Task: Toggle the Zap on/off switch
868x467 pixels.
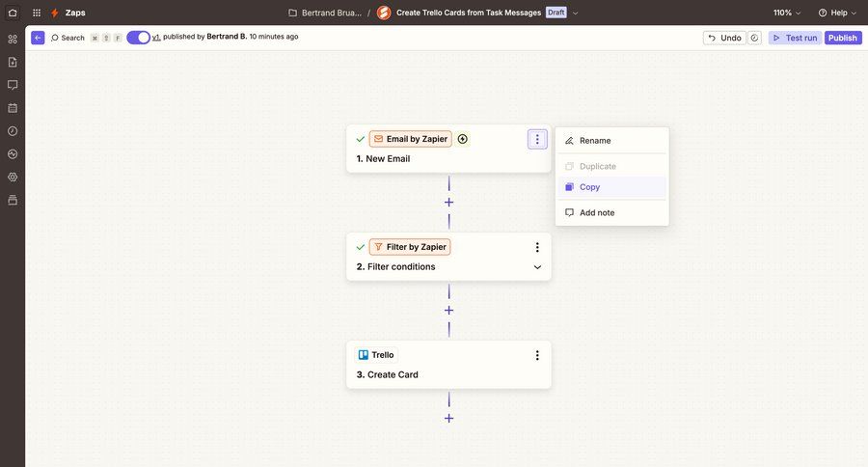Action: pos(138,37)
